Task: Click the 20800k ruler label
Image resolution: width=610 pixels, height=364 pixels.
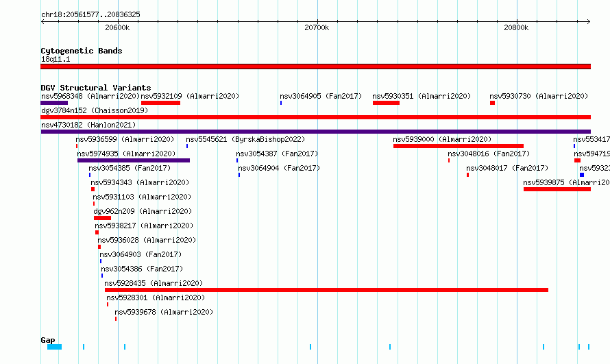Action: point(516,27)
